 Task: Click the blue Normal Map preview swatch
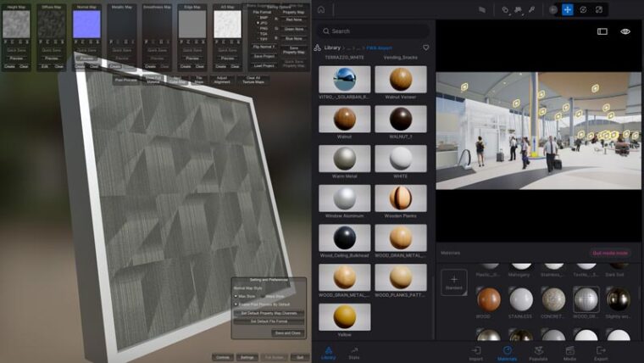point(86,25)
